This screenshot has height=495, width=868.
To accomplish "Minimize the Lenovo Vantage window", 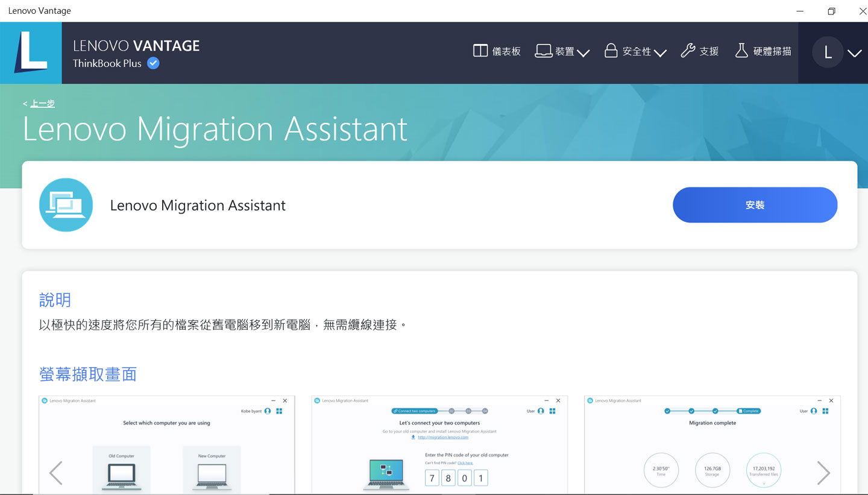I will click(x=800, y=11).
